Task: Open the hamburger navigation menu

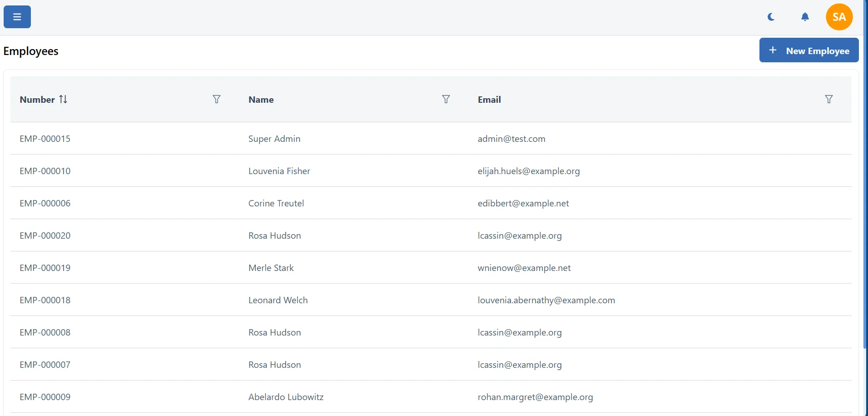Action: point(17,16)
